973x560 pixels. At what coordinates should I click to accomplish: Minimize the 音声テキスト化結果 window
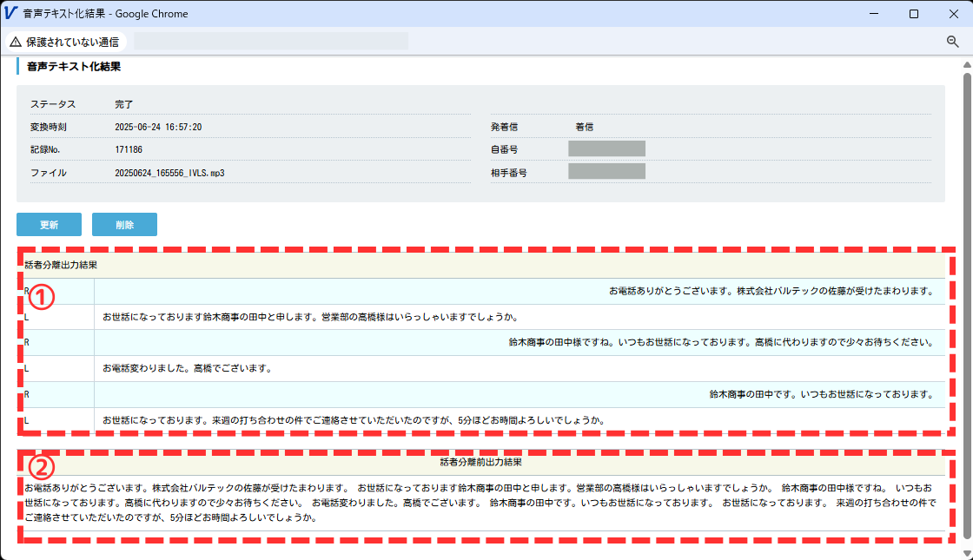pyautogui.click(x=874, y=14)
